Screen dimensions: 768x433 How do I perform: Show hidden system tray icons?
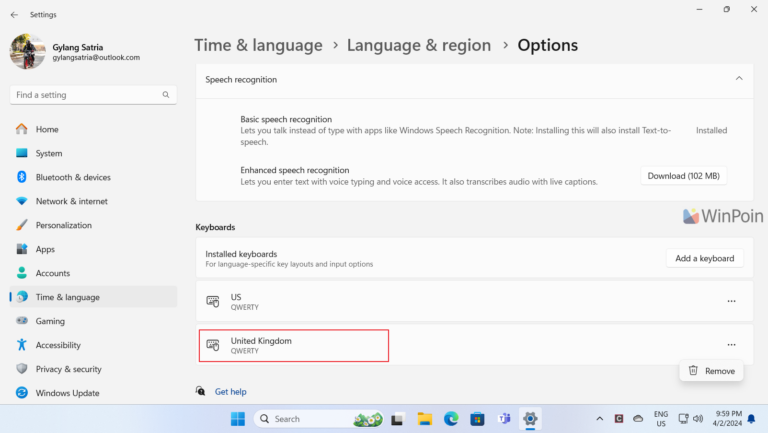600,419
